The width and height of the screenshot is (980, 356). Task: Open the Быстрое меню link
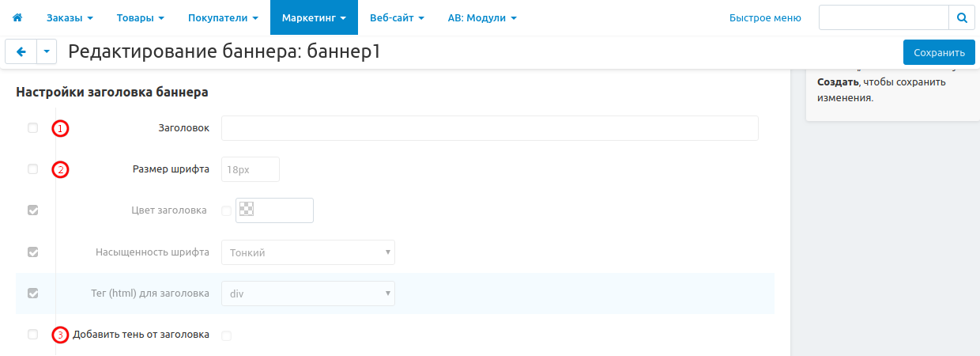(x=764, y=17)
